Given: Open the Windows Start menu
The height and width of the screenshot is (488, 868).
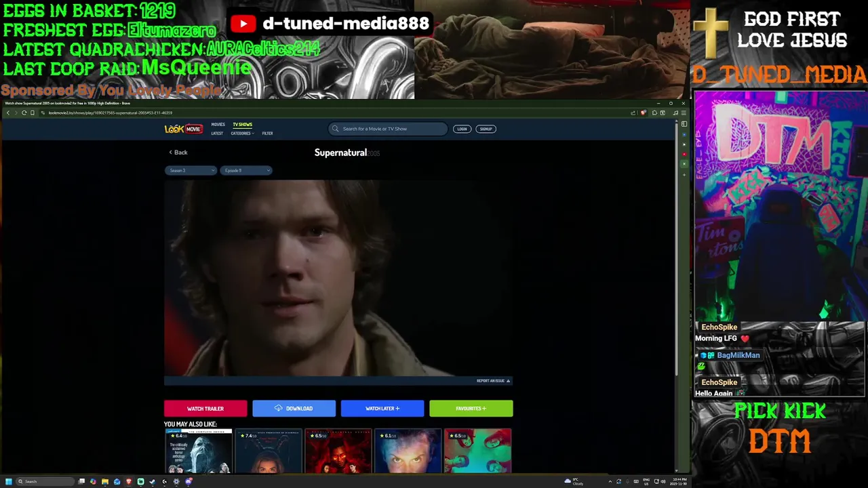Looking at the screenshot, I should (x=9, y=481).
